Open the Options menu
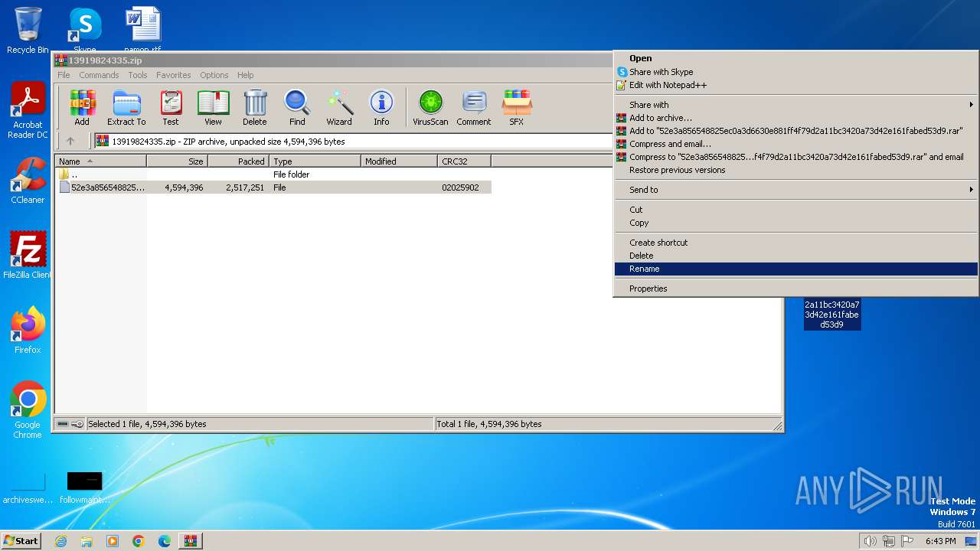This screenshot has width=980, height=551. point(214,75)
